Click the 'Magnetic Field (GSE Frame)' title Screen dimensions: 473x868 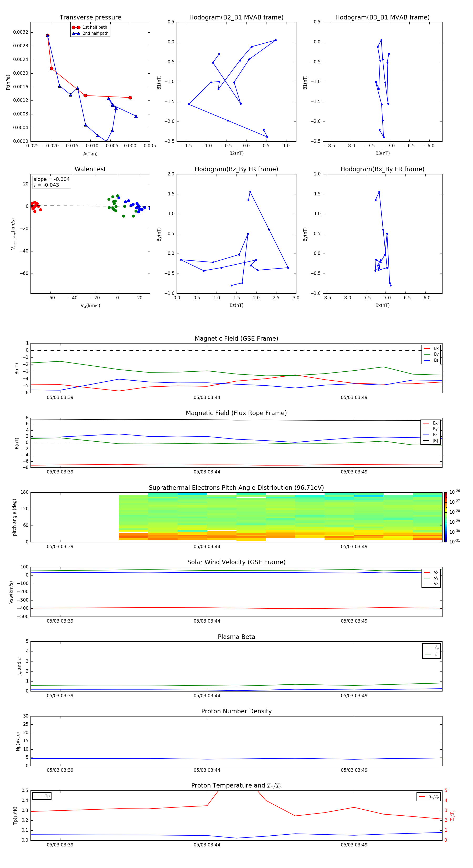point(236,339)
